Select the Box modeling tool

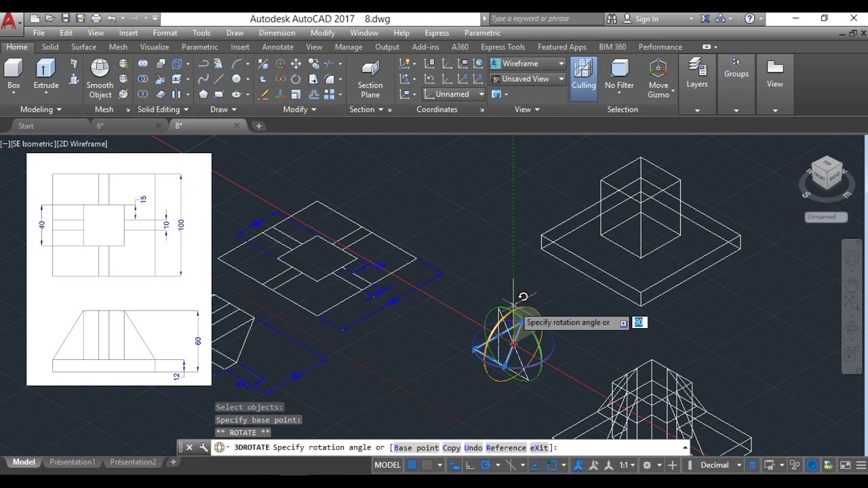click(x=14, y=74)
